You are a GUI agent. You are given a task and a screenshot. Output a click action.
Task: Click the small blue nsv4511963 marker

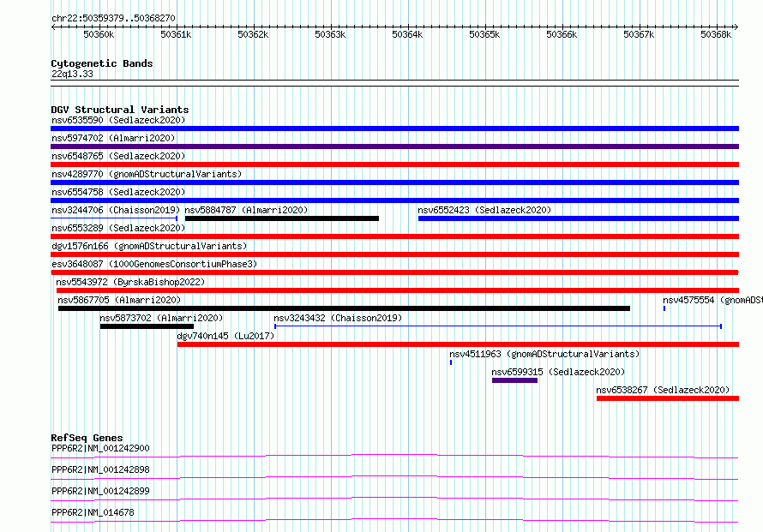click(x=451, y=362)
